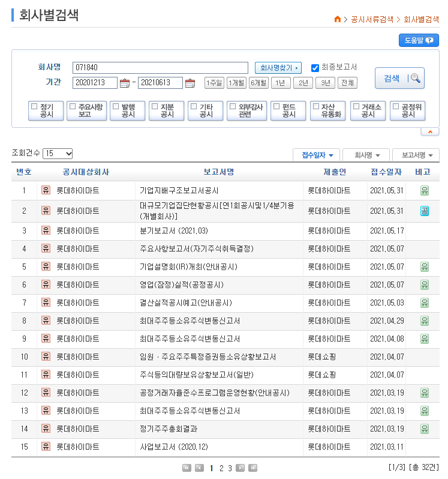Viewport: 448px width, 479px height.
Task: Toggle 최종보고서 checkbox
Action: pos(315,68)
